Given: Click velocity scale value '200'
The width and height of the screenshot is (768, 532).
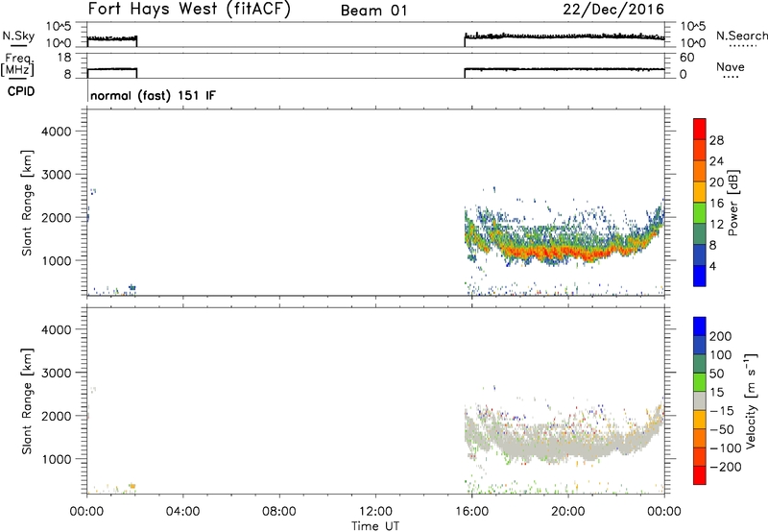Looking at the screenshot, I should [721, 336].
